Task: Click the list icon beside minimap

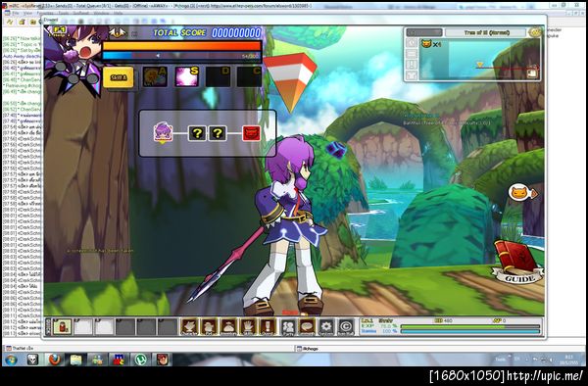Action: click(x=412, y=54)
